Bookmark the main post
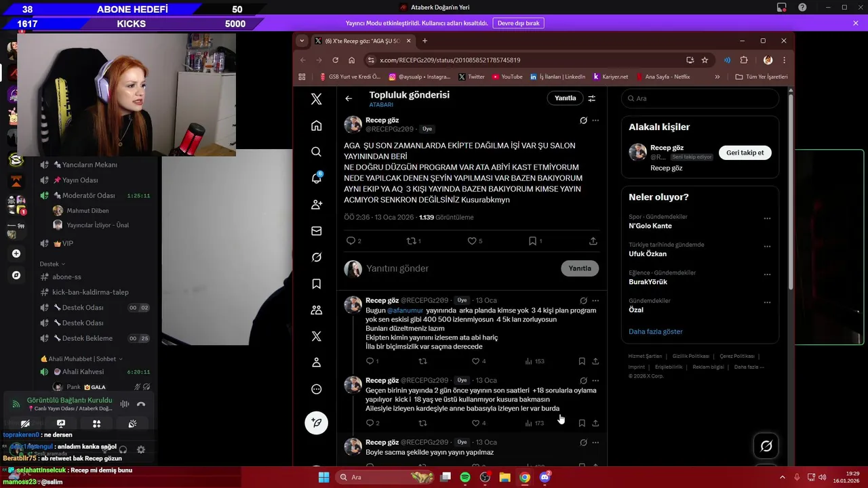The image size is (868, 488). point(536,241)
